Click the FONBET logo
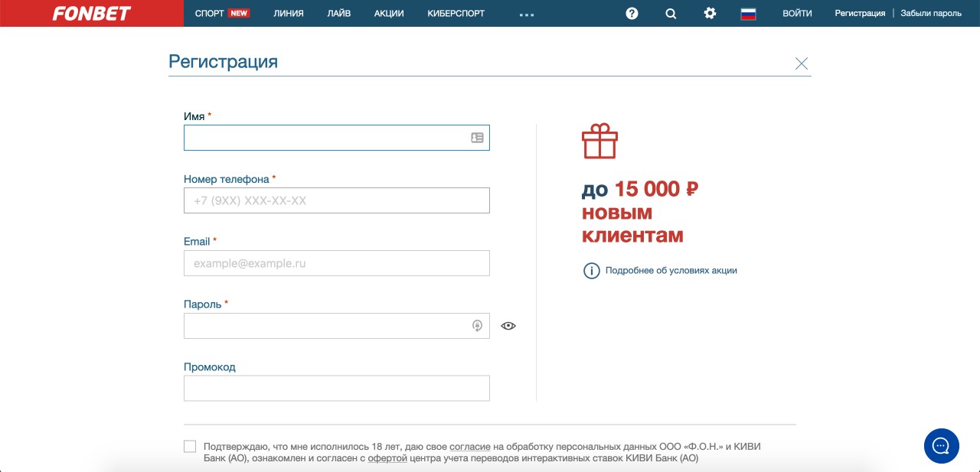Screen dimensions: 980x472 pos(92,13)
